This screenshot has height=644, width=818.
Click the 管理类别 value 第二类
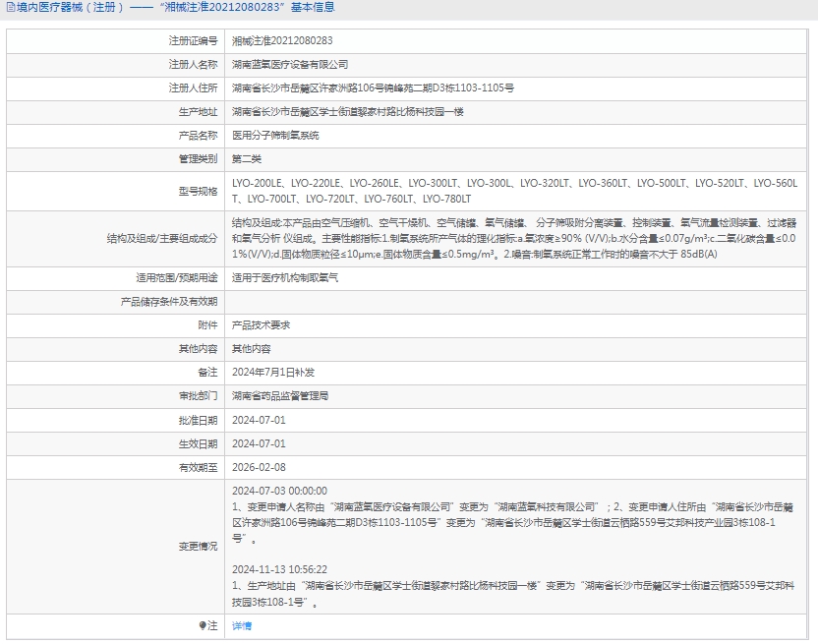(x=246, y=159)
